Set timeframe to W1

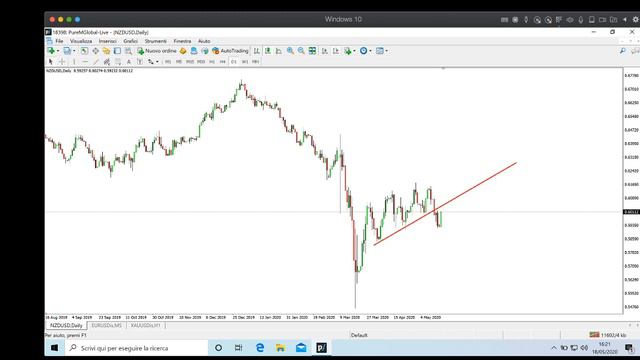(244, 62)
